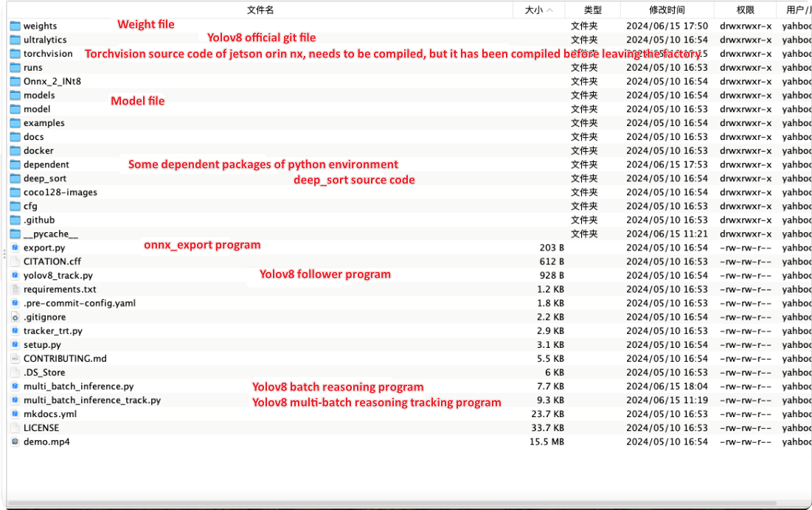
Task: Click the -rw-rw-r-- permissions of setup.py
Action: click(x=745, y=345)
